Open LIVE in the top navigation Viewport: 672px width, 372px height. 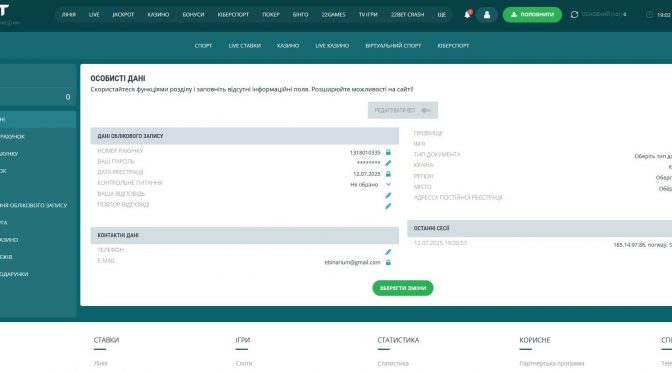coord(94,15)
